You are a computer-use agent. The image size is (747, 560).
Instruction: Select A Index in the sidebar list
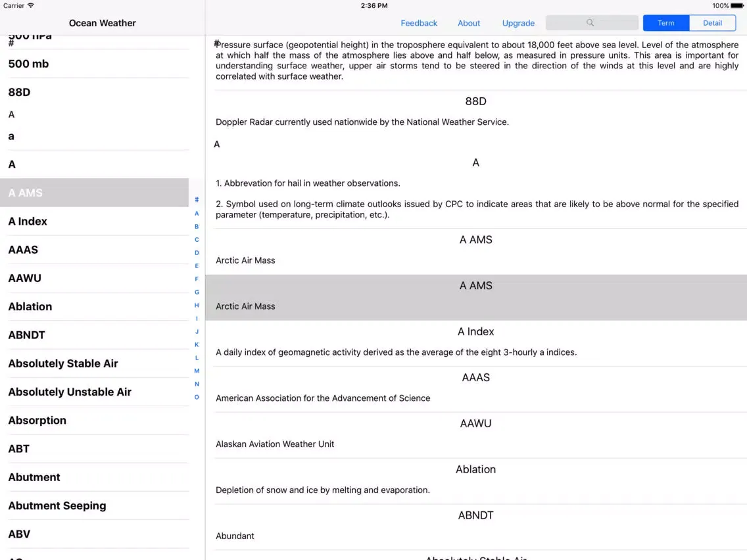(x=94, y=222)
